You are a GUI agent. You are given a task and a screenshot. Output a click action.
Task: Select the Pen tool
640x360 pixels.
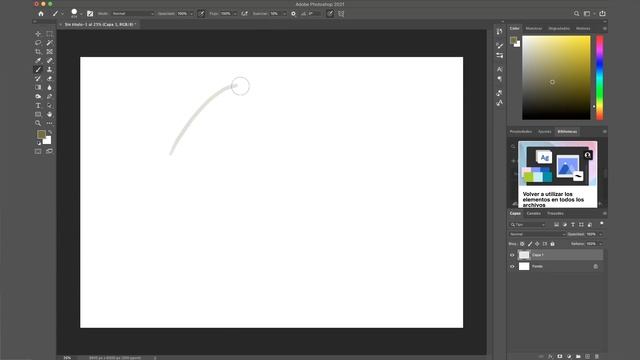(x=49, y=96)
